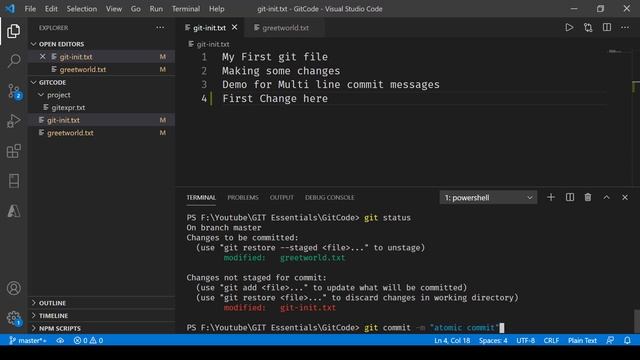Click the publish changes cloud icon
This screenshot has height=360, width=640.
tap(60, 340)
